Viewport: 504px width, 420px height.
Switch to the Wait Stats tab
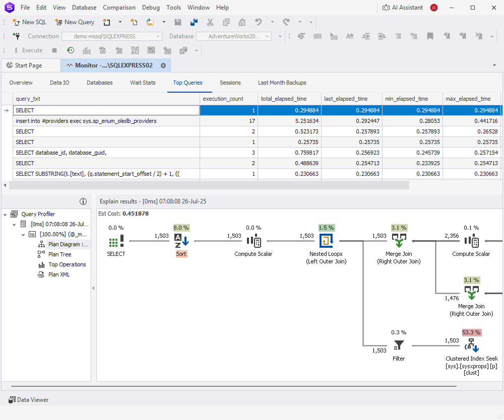coord(143,83)
